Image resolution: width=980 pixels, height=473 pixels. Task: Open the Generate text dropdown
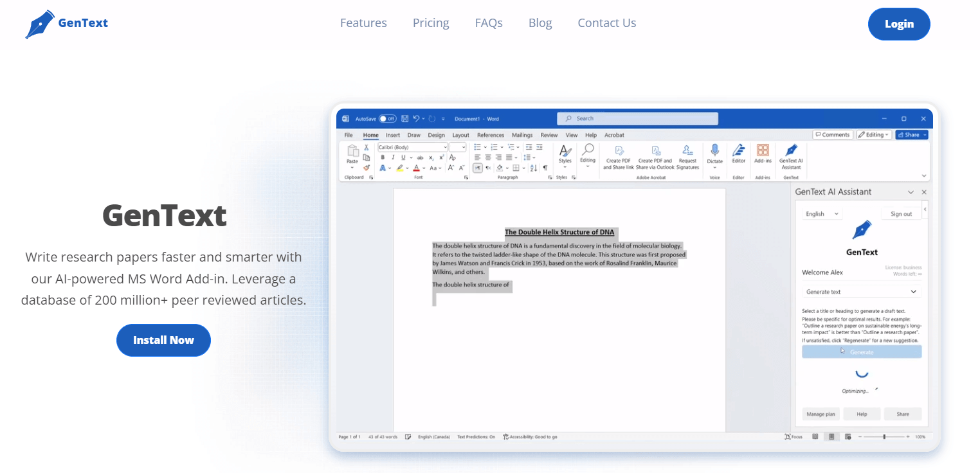click(x=862, y=292)
